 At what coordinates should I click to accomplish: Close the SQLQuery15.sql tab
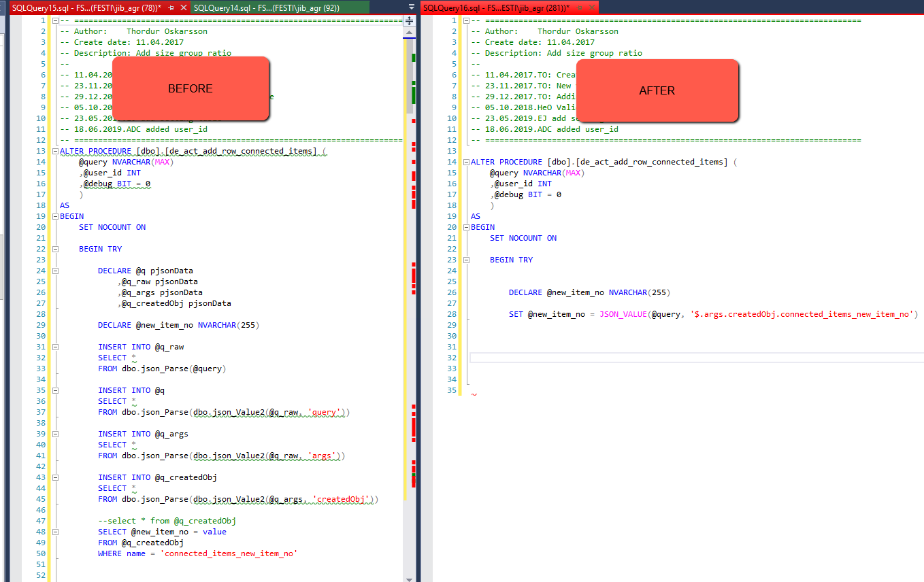click(183, 7)
